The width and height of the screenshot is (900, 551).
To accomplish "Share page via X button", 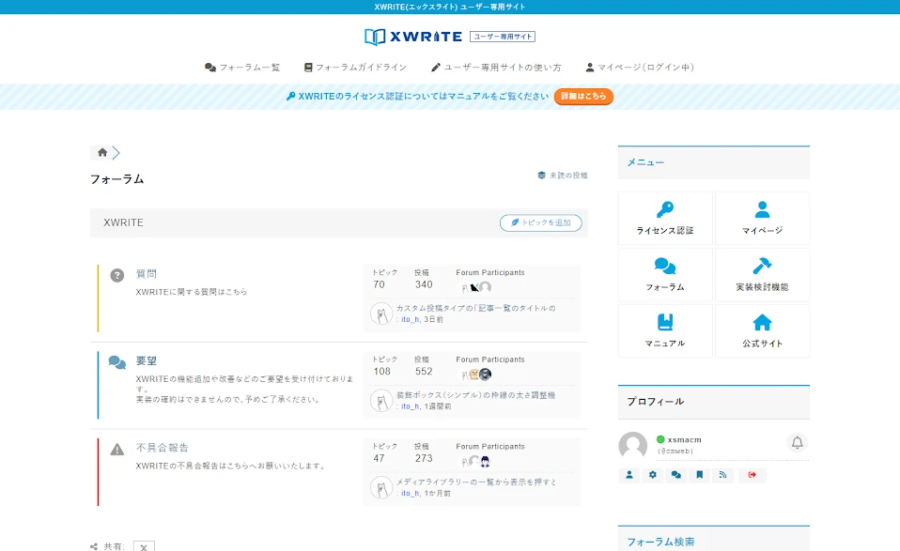I will click(x=144, y=547).
